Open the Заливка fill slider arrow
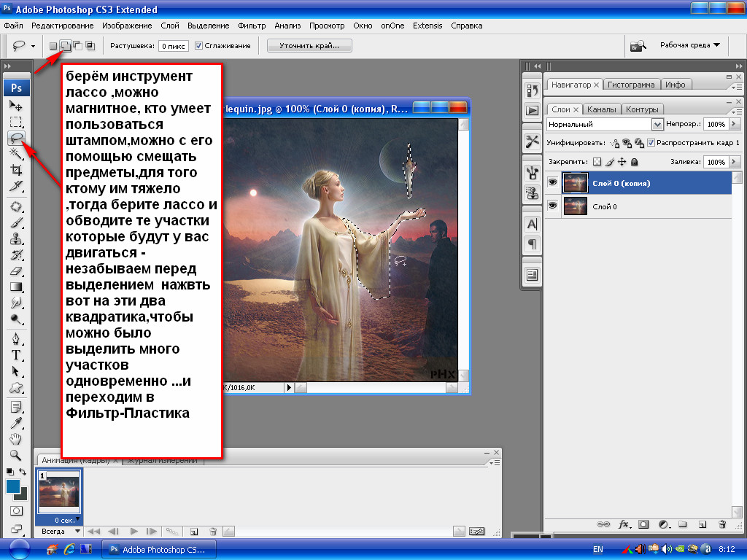 [x=734, y=162]
